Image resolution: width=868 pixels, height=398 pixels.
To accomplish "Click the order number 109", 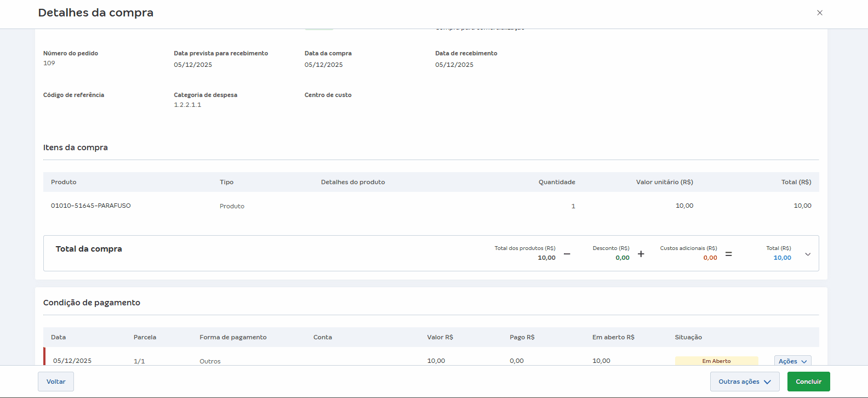I will pyautogui.click(x=49, y=63).
